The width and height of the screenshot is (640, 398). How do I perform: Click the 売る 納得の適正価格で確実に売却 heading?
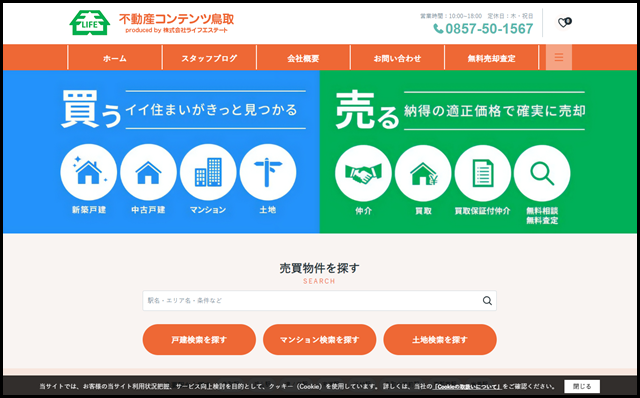(x=460, y=110)
